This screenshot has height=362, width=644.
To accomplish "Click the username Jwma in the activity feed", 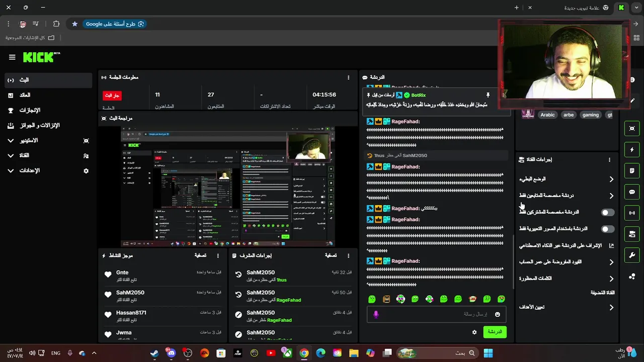I will [124, 333].
